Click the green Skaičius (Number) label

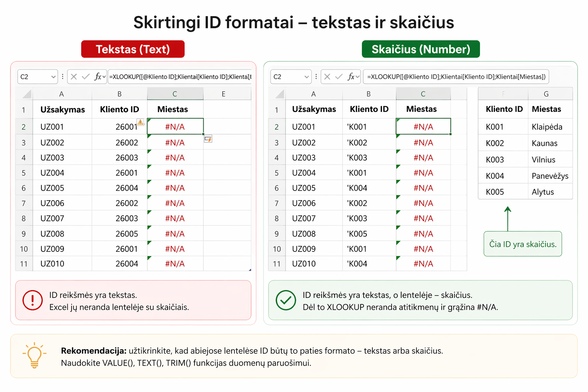[421, 49]
